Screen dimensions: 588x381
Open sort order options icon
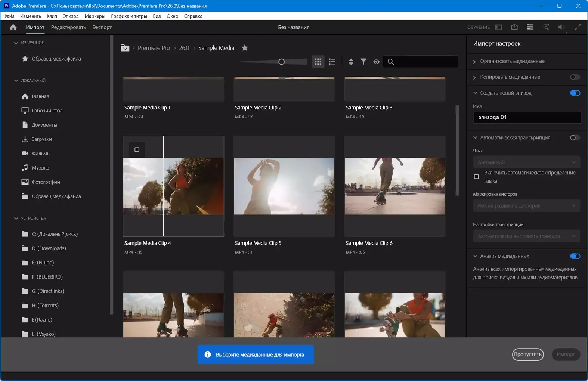point(351,62)
